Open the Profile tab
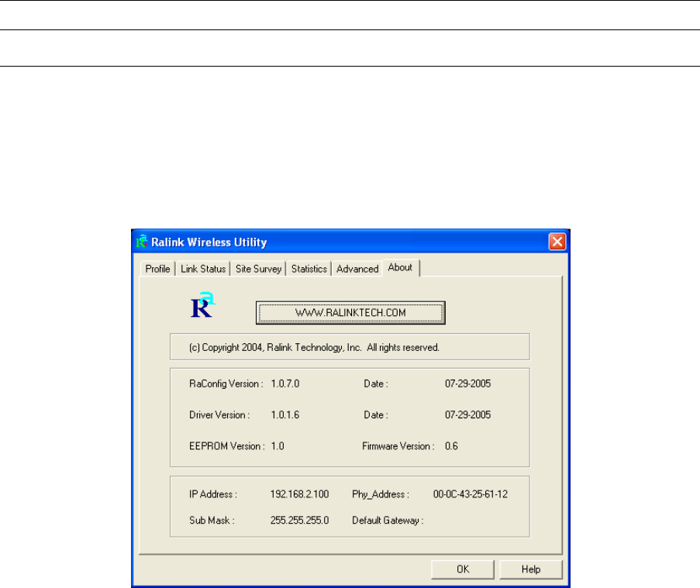 coord(157,269)
